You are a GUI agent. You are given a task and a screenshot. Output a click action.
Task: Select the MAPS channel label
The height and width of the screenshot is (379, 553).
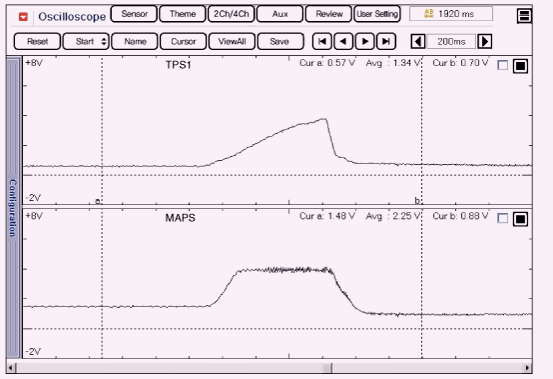pyautogui.click(x=180, y=218)
